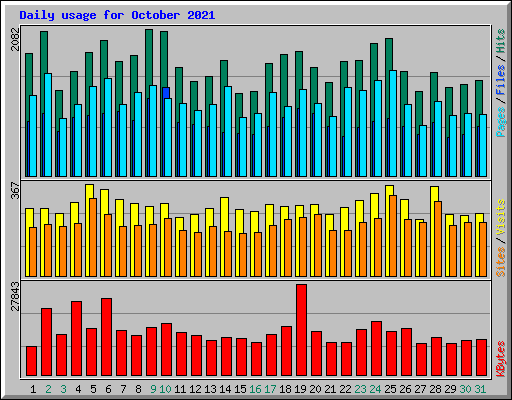
Task: Click the 'Sites' legend label
Action: click(501, 262)
